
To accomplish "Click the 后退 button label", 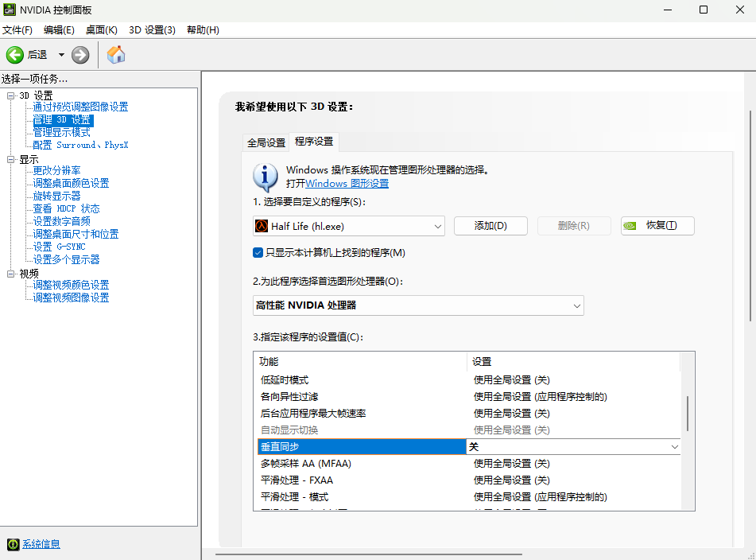I will click(37, 55).
